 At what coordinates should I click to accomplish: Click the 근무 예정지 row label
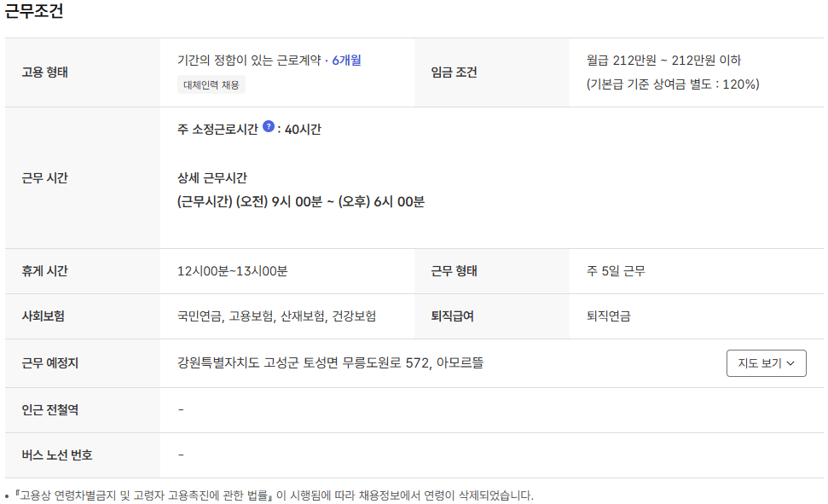[x=49, y=363]
